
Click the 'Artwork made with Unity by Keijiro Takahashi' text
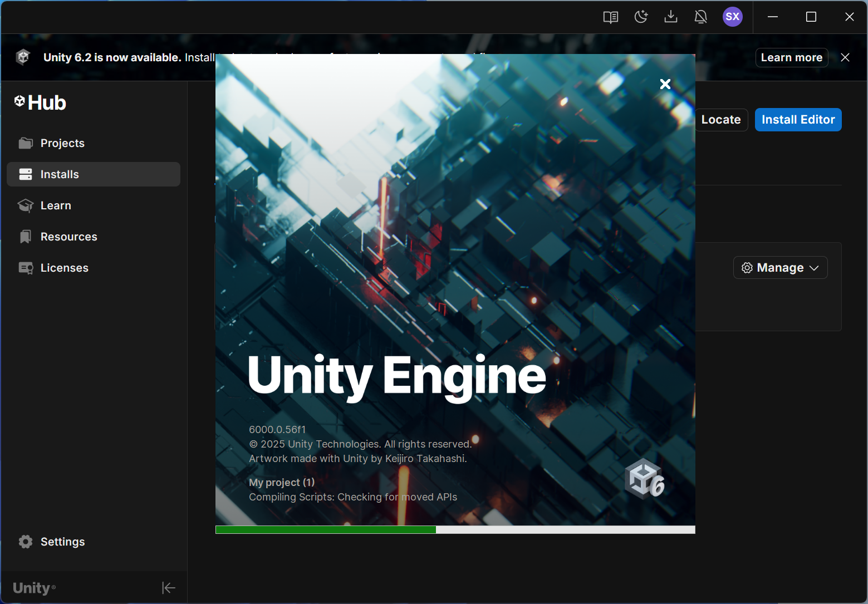pyautogui.click(x=358, y=459)
